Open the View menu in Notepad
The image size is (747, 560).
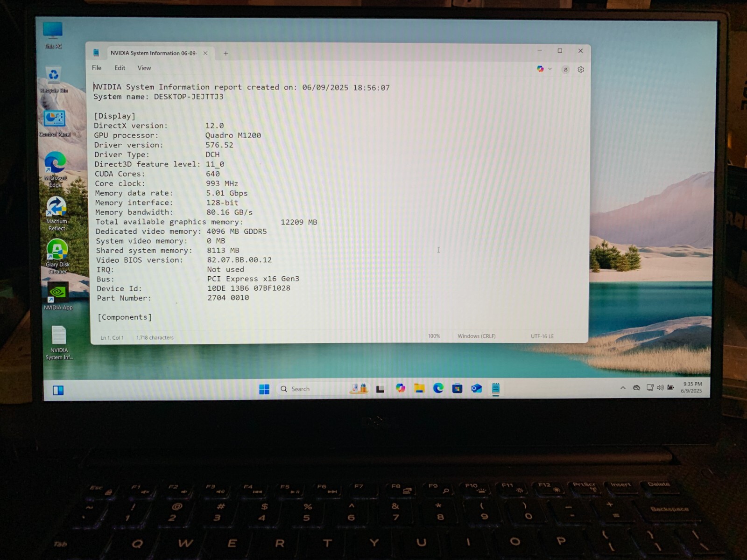pyautogui.click(x=144, y=68)
